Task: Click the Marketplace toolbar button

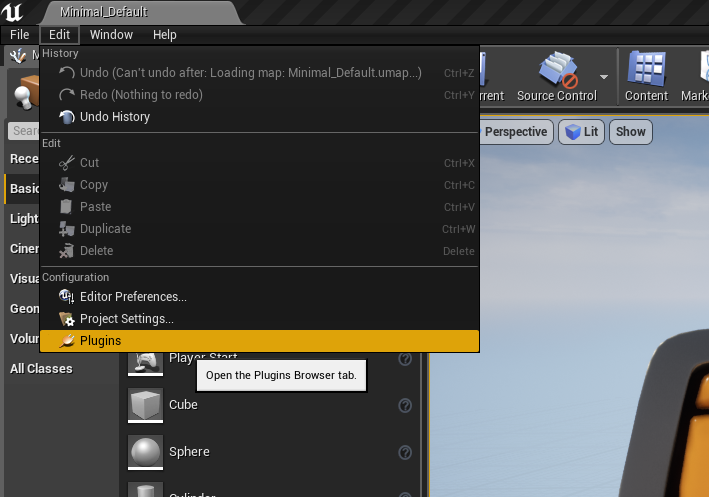Action: [x=695, y=76]
